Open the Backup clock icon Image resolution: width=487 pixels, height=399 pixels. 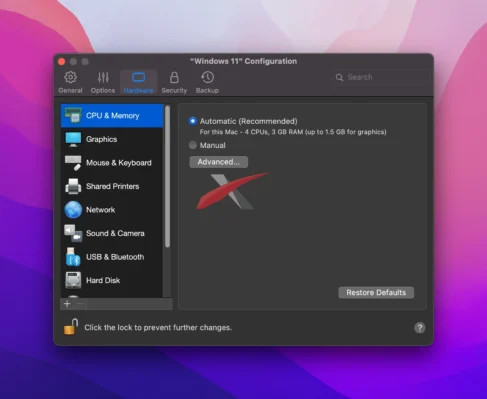point(207,77)
